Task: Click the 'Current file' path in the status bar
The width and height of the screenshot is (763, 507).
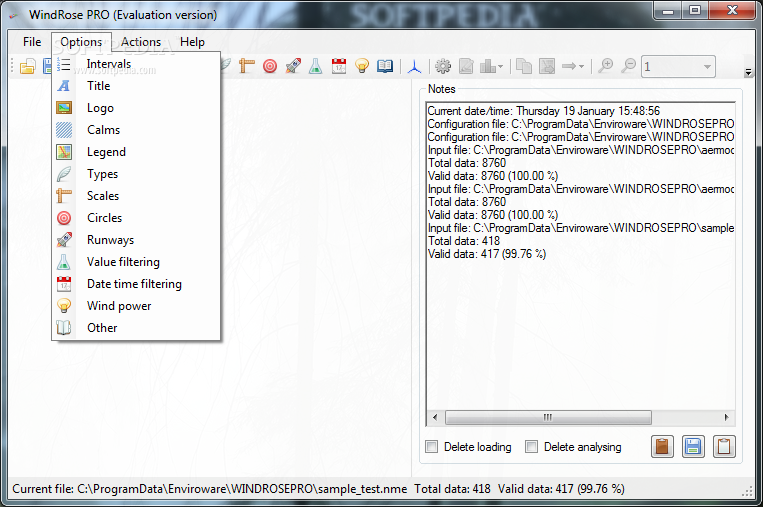Action: click(210, 489)
